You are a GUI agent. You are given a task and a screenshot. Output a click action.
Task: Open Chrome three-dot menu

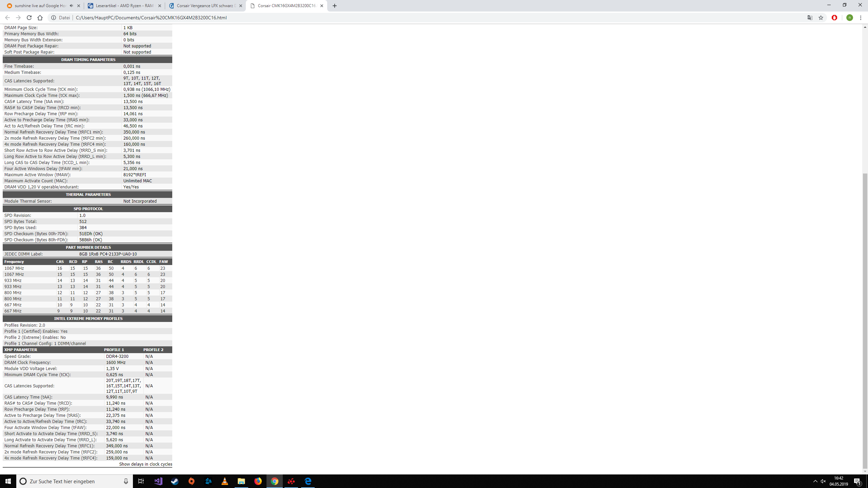861,18
